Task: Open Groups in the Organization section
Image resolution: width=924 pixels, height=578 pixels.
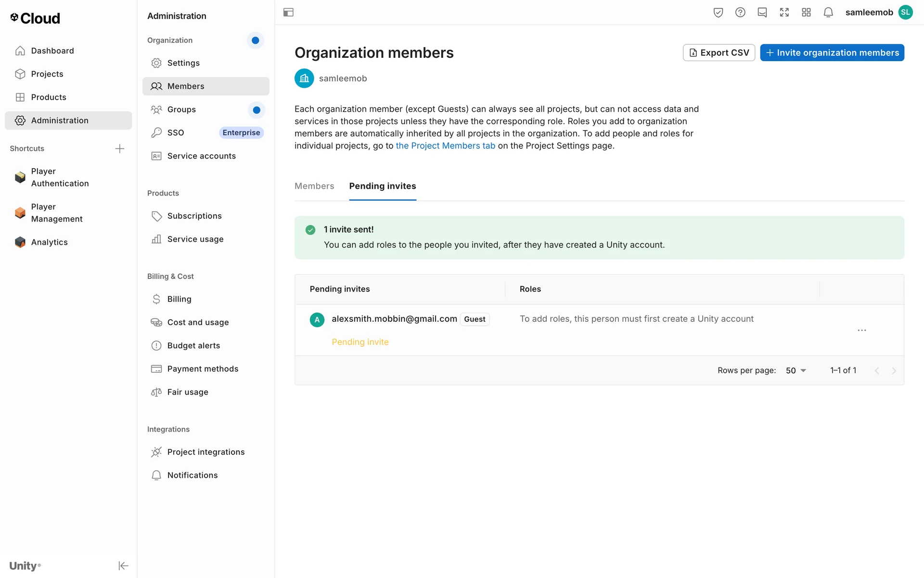Action: pos(181,109)
